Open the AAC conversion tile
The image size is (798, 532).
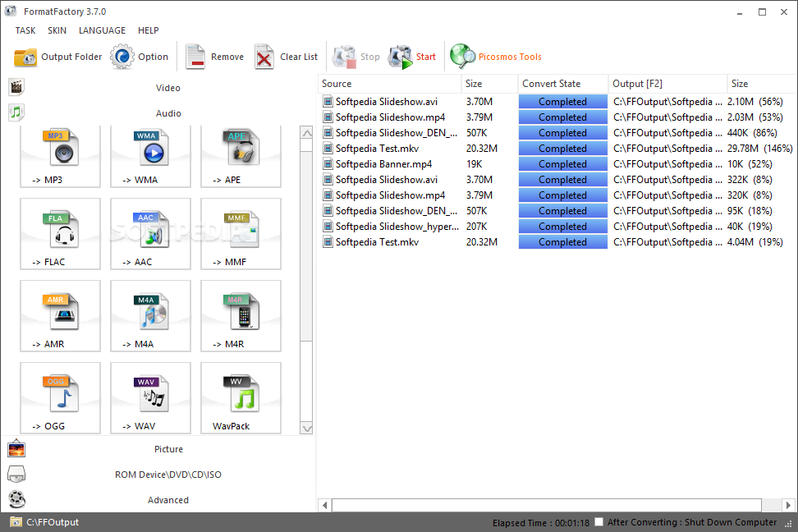coord(150,234)
